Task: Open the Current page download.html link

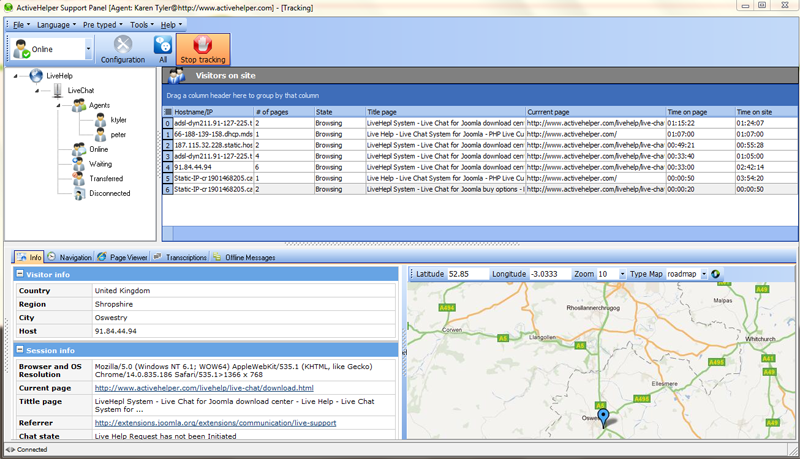Action: pyautogui.click(x=204, y=388)
